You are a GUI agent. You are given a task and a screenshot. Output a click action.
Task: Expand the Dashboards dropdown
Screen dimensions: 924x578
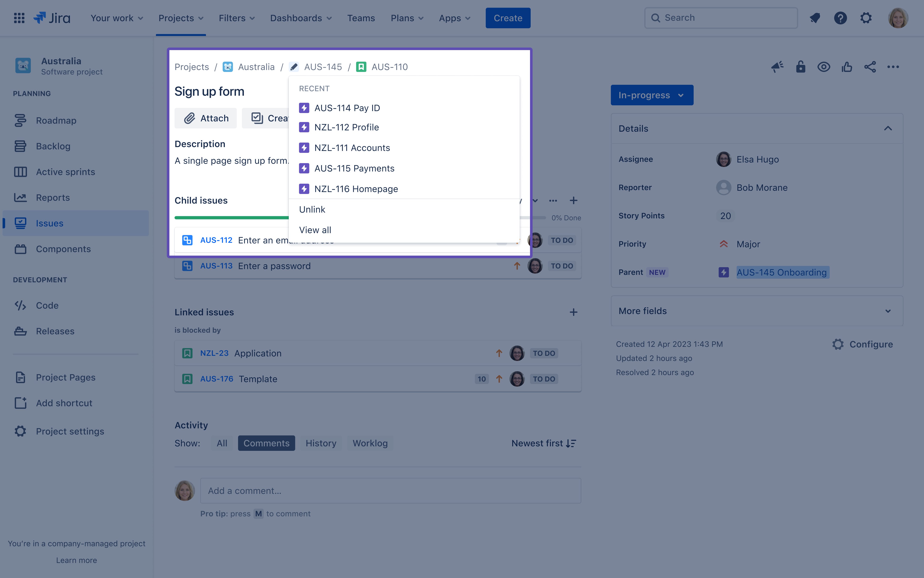click(x=301, y=18)
